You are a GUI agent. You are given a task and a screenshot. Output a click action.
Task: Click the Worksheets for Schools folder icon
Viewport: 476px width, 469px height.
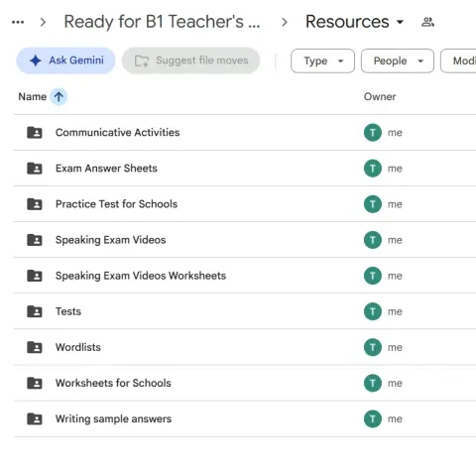coord(35,383)
